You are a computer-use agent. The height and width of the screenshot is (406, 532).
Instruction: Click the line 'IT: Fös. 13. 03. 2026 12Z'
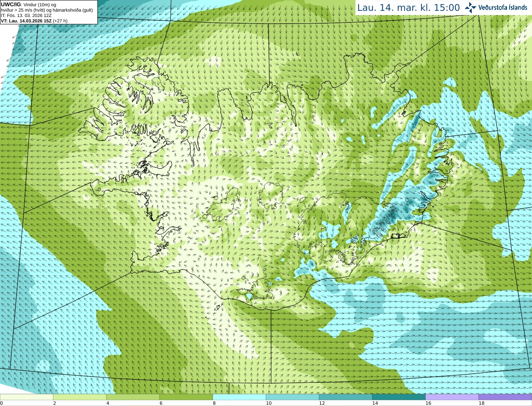tap(26, 15)
